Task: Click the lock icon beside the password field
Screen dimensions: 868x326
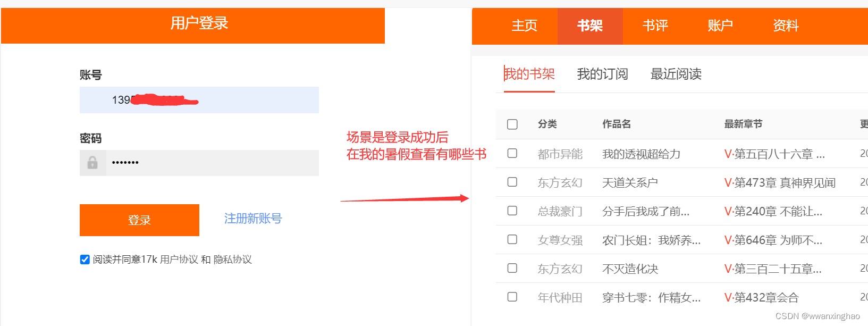Action: [92, 163]
